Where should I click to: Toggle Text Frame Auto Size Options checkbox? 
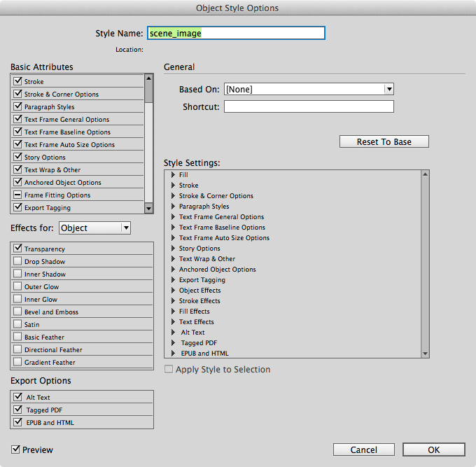pyautogui.click(x=18, y=144)
